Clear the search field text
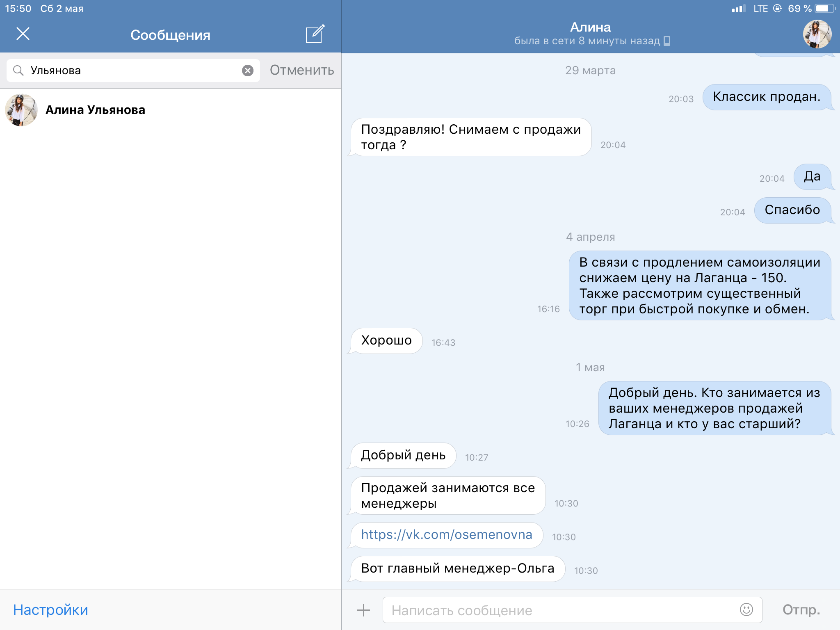 [247, 71]
